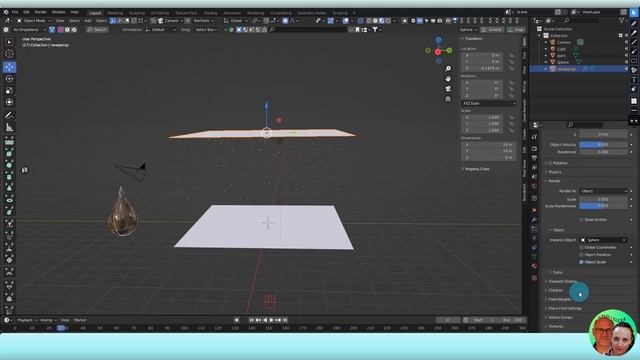
Task: Select the Measure tool
Action: coord(9,128)
